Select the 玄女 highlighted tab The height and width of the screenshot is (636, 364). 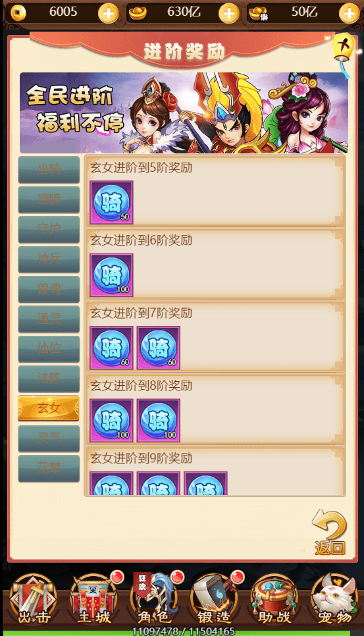coord(49,408)
